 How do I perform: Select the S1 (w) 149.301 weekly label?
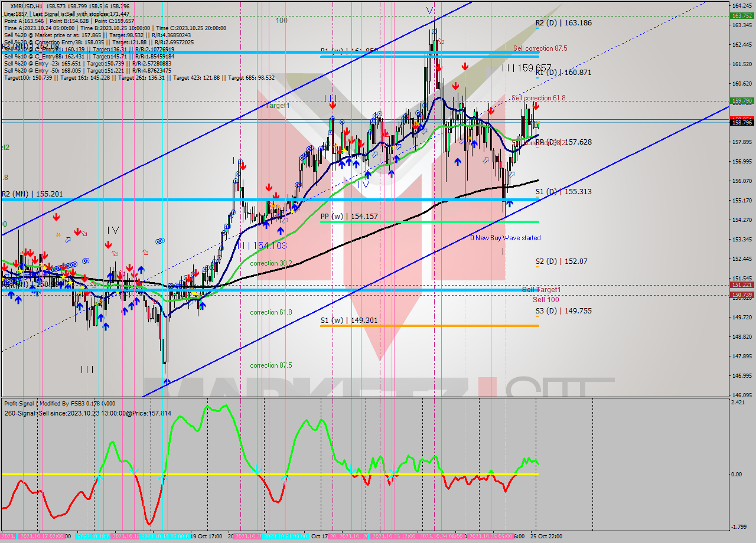click(x=348, y=320)
